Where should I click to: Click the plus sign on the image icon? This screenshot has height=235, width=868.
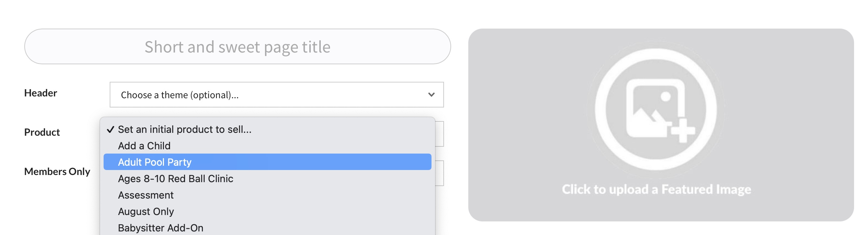[x=683, y=131]
